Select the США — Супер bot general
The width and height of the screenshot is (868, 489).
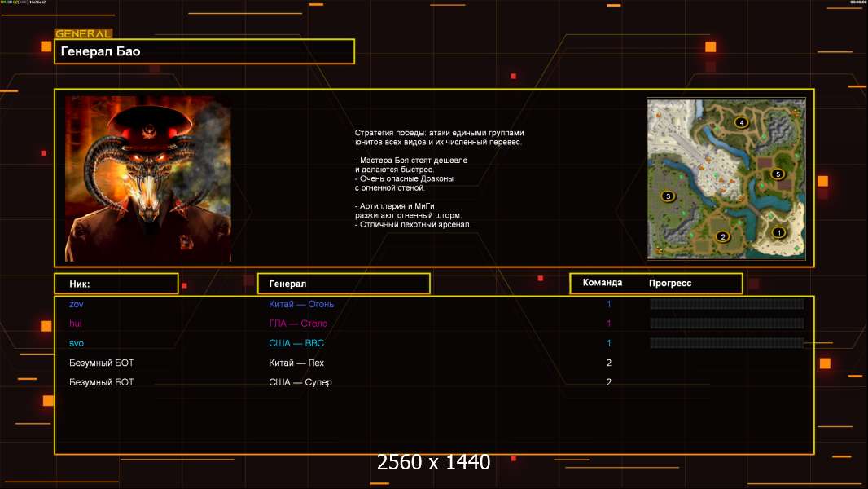pos(300,382)
